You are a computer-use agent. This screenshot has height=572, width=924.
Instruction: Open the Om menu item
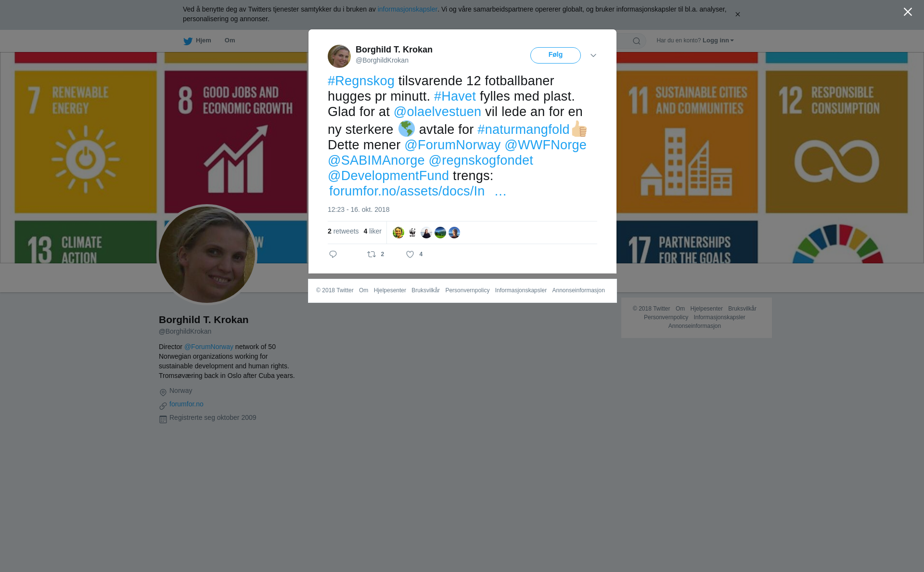pyautogui.click(x=230, y=40)
